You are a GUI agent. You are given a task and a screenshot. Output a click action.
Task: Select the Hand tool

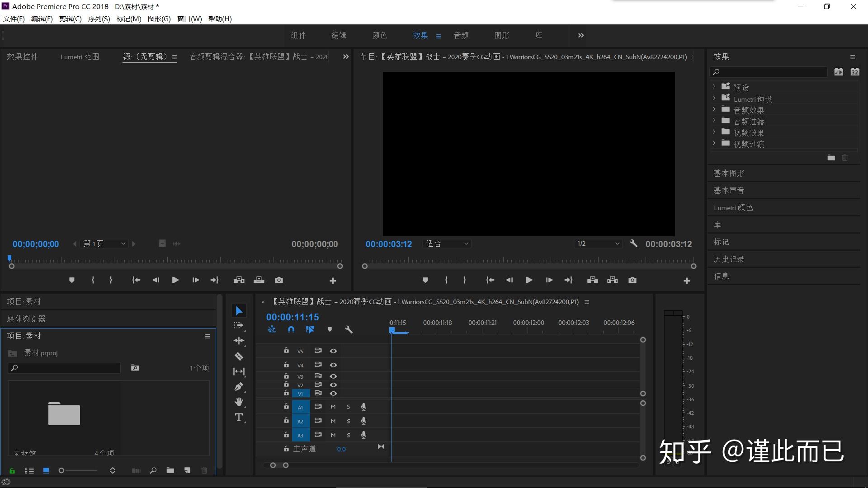pyautogui.click(x=239, y=402)
